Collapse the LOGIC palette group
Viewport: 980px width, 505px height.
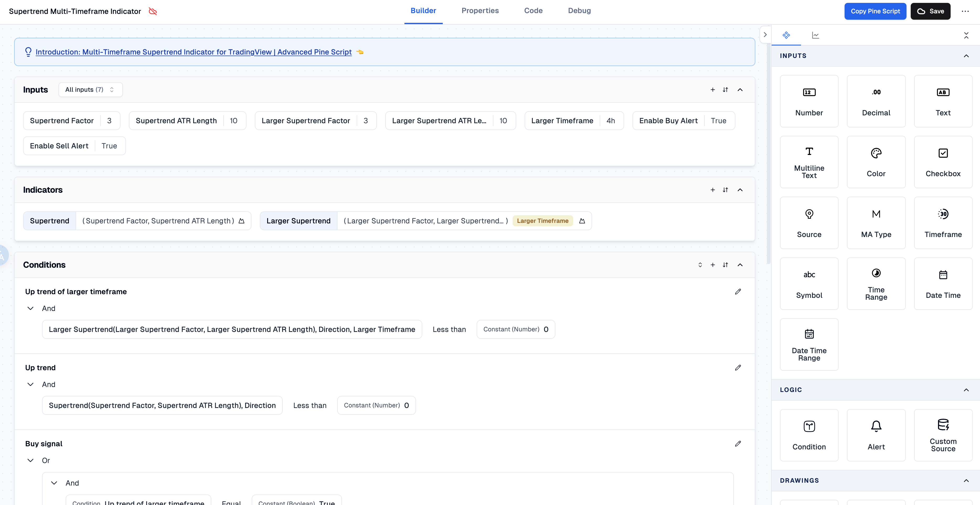click(966, 390)
